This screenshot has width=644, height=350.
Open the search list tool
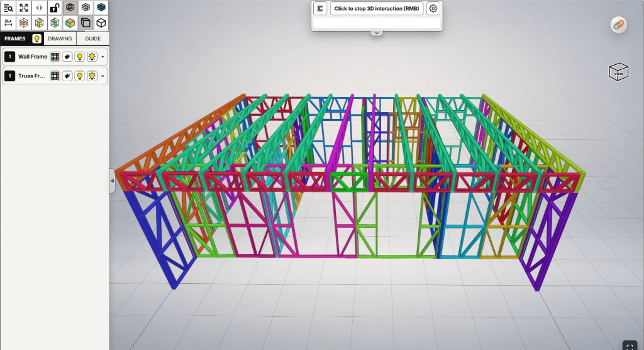tap(8, 8)
